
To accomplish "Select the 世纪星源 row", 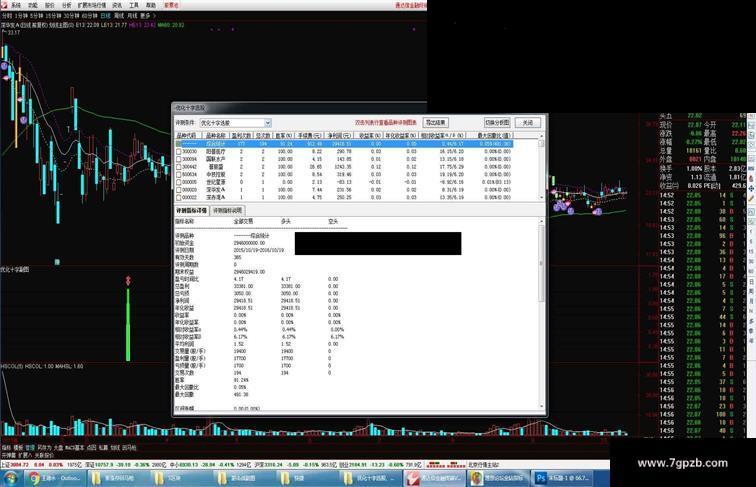I will [x=344, y=182].
